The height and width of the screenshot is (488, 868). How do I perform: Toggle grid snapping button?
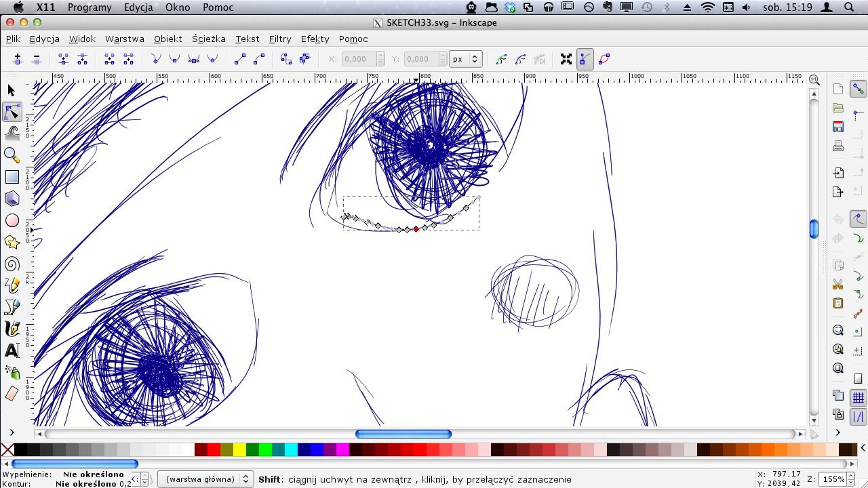click(x=858, y=398)
